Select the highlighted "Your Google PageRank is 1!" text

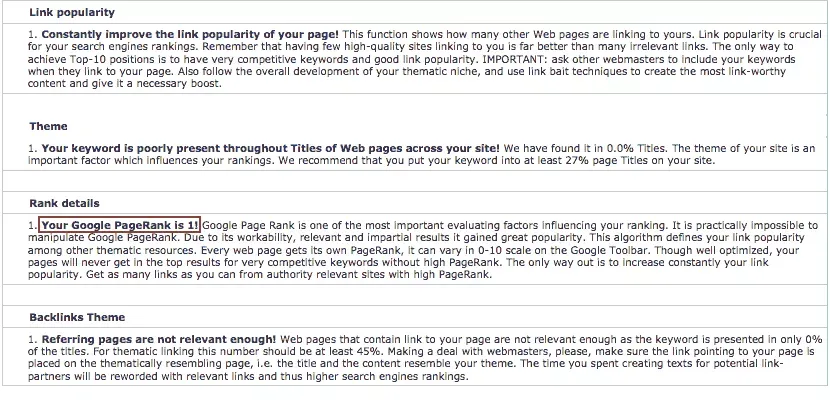pyautogui.click(x=119, y=226)
